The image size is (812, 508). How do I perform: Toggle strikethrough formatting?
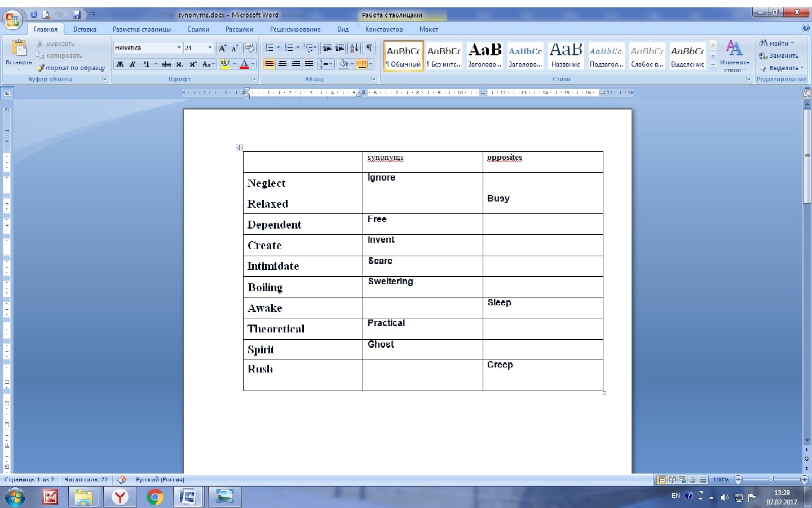166,64
